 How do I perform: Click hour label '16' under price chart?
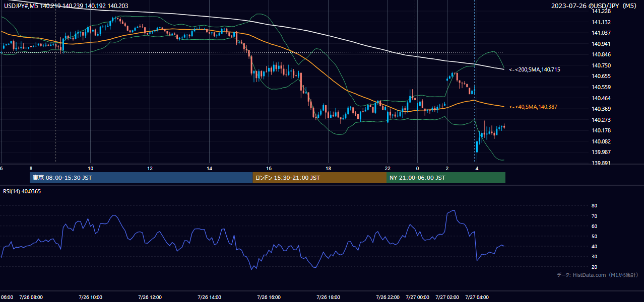[x=269, y=168]
